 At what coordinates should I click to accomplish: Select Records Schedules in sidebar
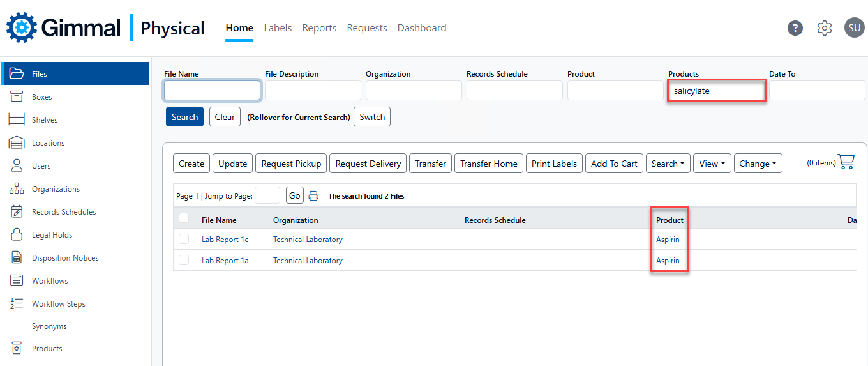coord(64,212)
